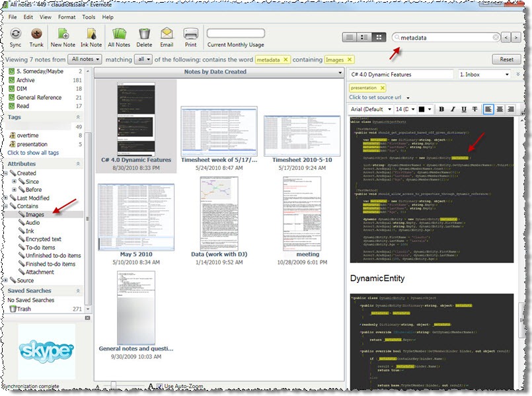Open the File menu
The height and width of the screenshot is (396, 532).
(x=13, y=17)
